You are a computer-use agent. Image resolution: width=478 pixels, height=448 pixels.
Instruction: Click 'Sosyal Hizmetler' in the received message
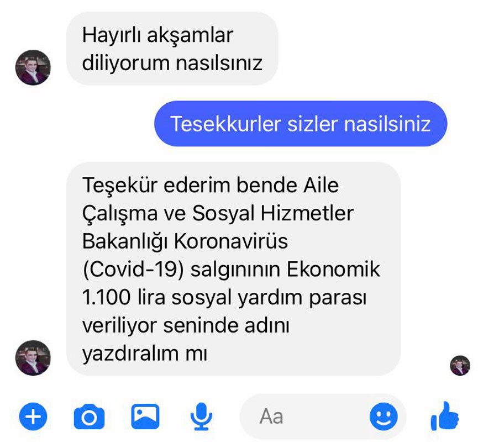point(273,213)
